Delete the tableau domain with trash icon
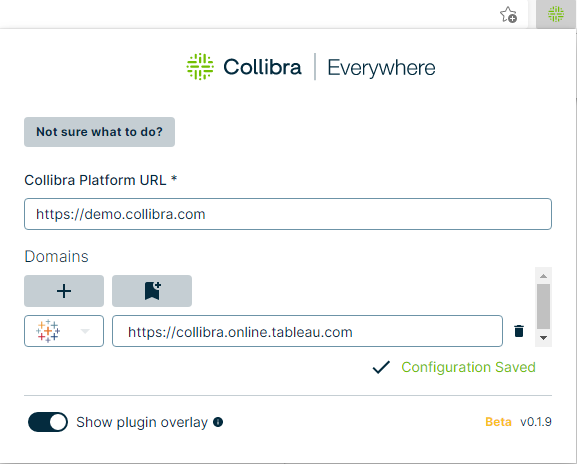Screen dimensions: 577x464 click(x=519, y=331)
